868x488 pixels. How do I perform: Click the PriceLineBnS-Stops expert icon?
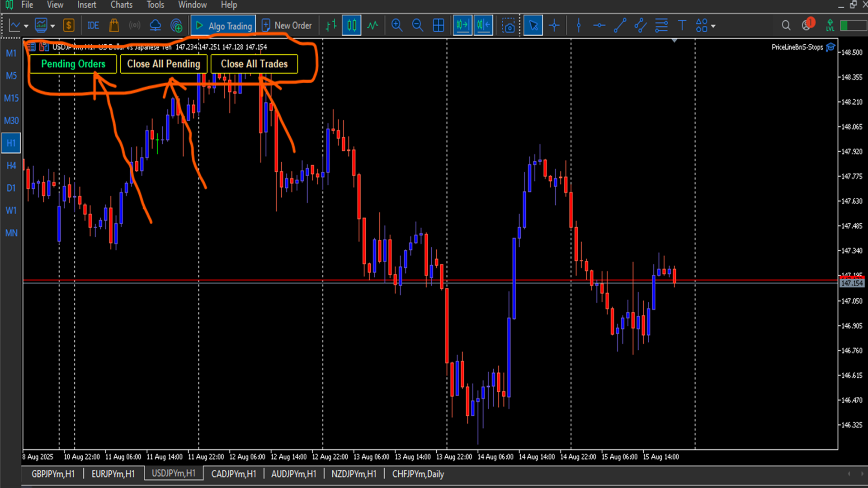pyautogui.click(x=830, y=47)
